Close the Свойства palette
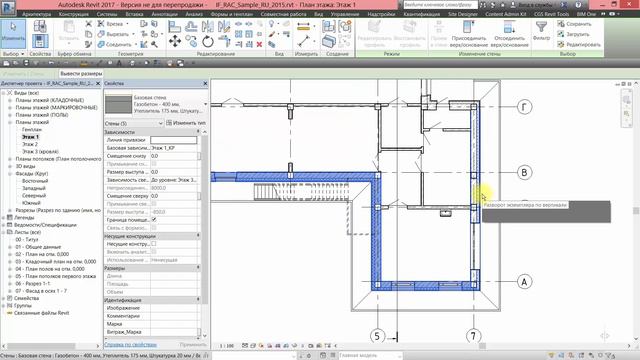The image size is (640, 360). pos(205,83)
